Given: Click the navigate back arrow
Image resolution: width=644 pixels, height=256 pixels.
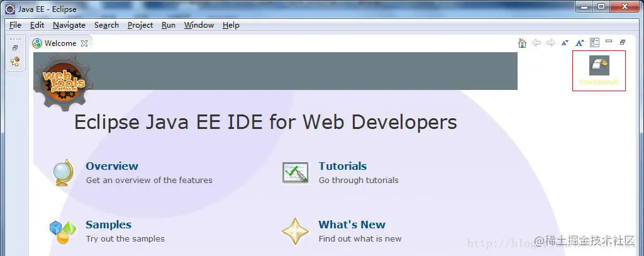Looking at the screenshot, I should tap(536, 43).
